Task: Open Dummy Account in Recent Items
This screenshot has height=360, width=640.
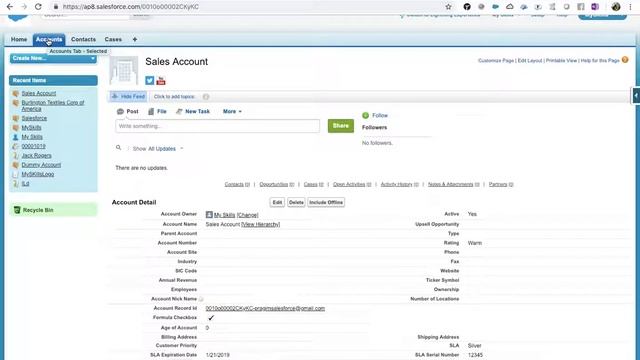Action: (41, 165)
